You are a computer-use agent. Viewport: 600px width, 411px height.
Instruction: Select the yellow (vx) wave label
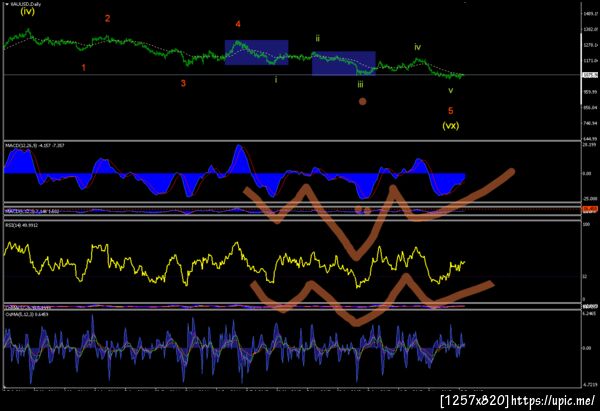click(451, 125)
